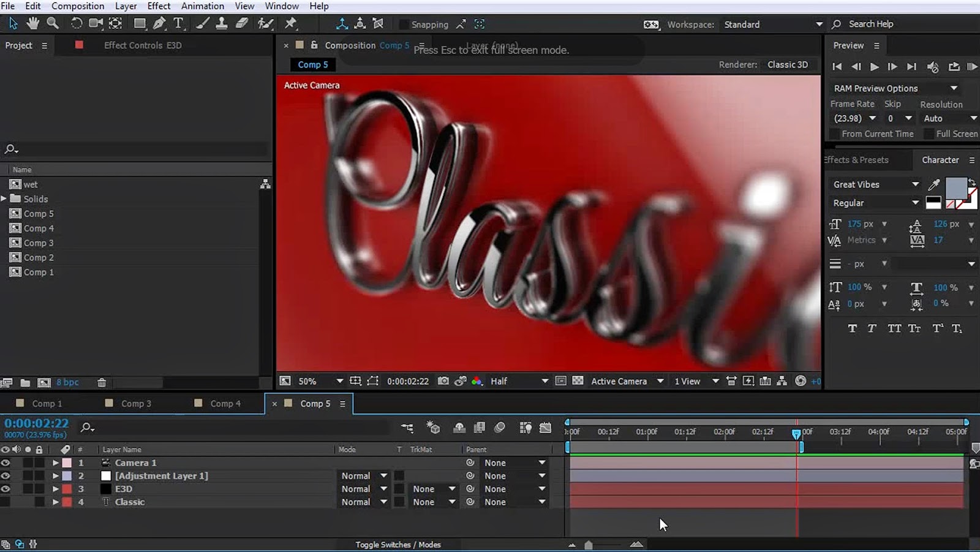Open the Half resolution dropdown
Screen dimensions: 980x552
(519, 381)
